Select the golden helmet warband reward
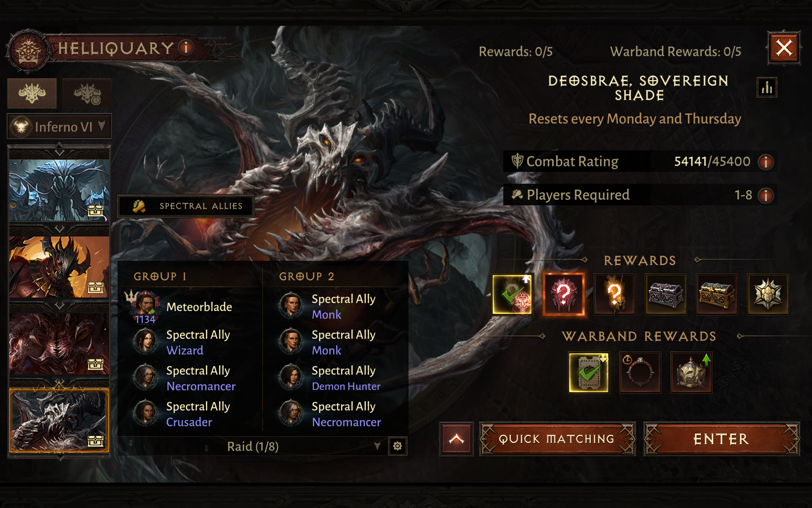The width and height of the screenshot is (812, 508). click(x=691, y=373)
